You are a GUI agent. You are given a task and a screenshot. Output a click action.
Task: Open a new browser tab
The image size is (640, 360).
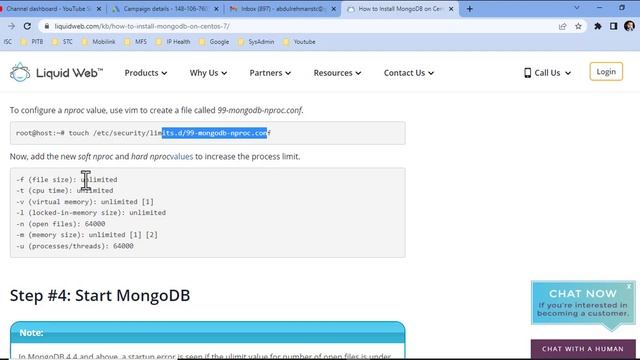pos(469,9)
